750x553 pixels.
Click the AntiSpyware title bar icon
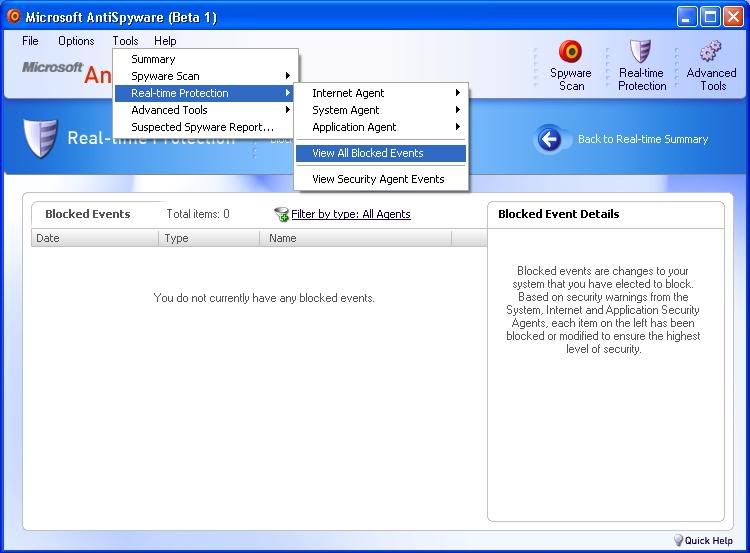tap(14, 17)
